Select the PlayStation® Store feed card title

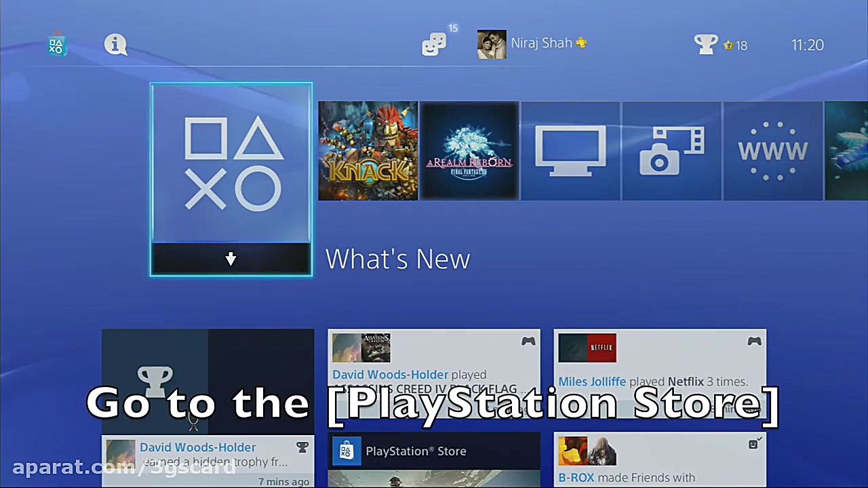[416, 451]
